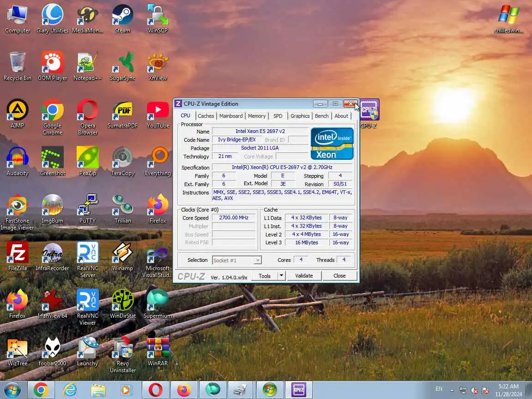Select FastStone Image Viewer icon
The image size is (532, 399).
click(17, 212)
